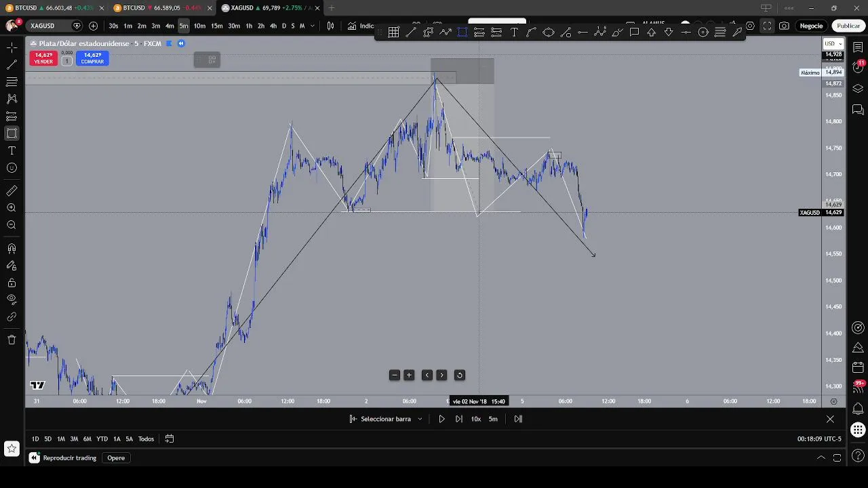Remove drawings with the trash icon
Screen dimensions: 868x488
[12, 340]
